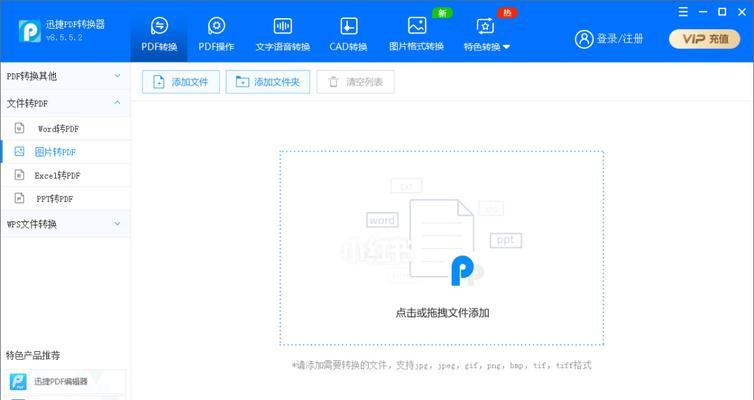Maximize the application window
The image size is (754, 400).
[722, 12]
